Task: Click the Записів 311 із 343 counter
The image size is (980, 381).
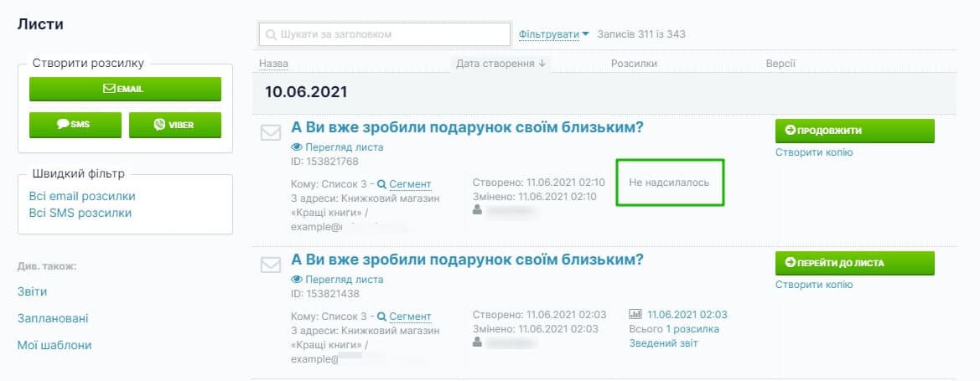Action: [641, 33]
